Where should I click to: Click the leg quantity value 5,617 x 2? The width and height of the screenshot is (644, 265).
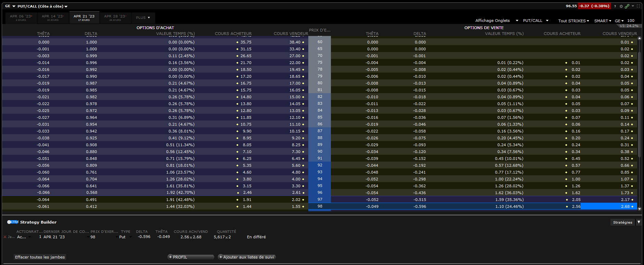coord(222,237)
